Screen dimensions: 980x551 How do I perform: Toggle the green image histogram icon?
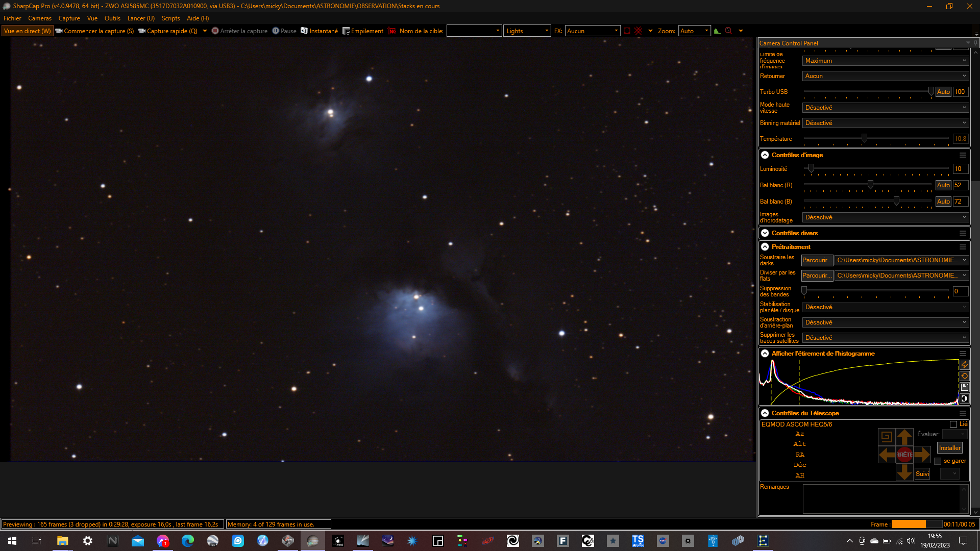pos(717,31)
